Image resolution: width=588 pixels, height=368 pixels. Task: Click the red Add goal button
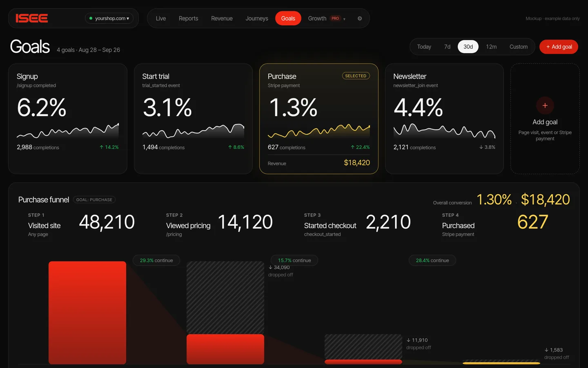click(x=559, y=47)
